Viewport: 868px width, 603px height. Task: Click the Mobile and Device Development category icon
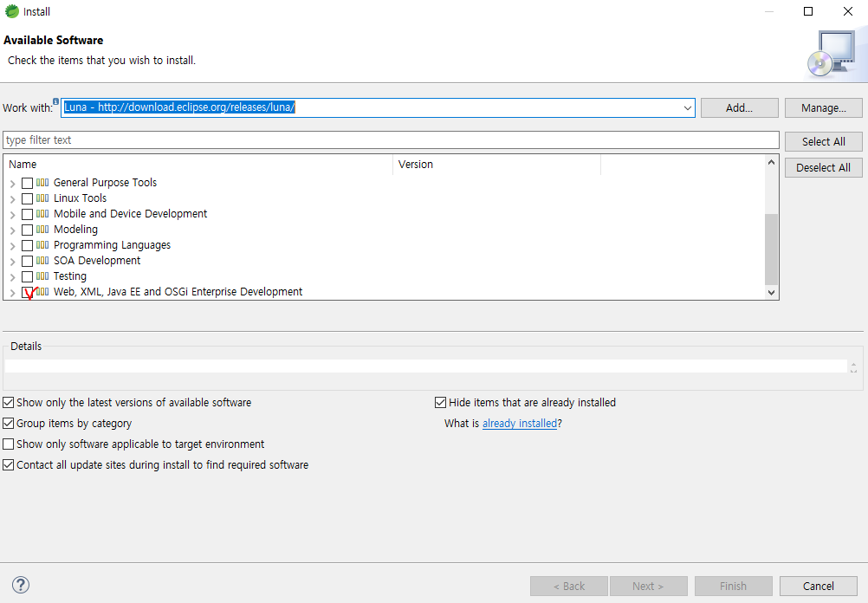[x=42, y=213]
